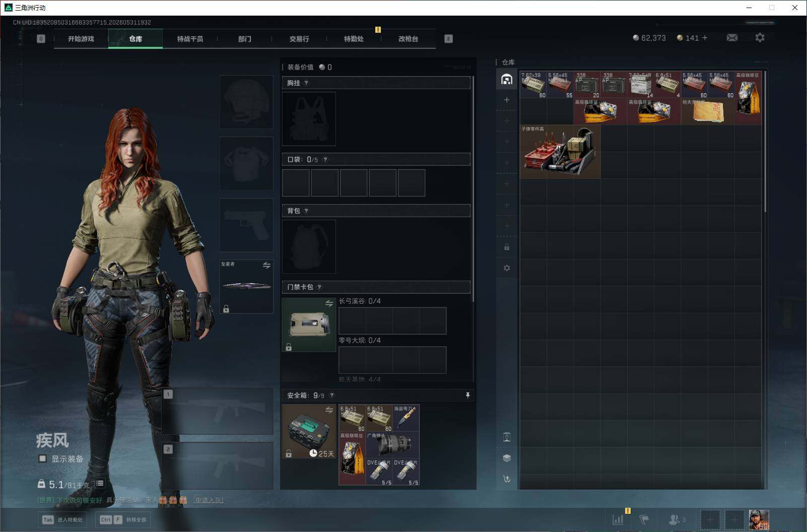Viewport: 807px width, 532px height.
Task: Open the weight details list icon
Action: [x=100, y=484]
